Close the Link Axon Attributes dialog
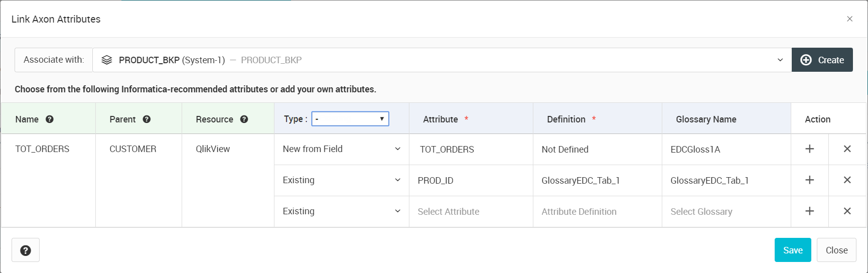Viewport: 868px width, 273px height. (849, 19)
